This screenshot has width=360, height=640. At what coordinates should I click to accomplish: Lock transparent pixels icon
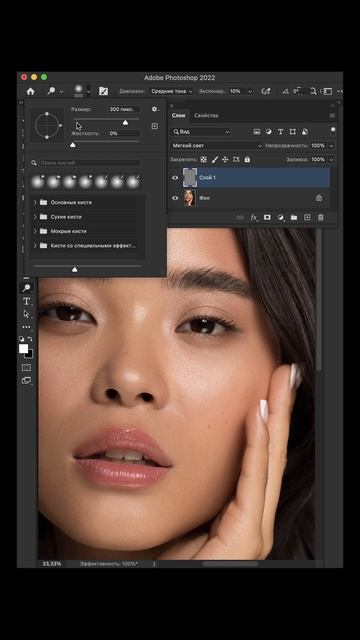point(203,160)
